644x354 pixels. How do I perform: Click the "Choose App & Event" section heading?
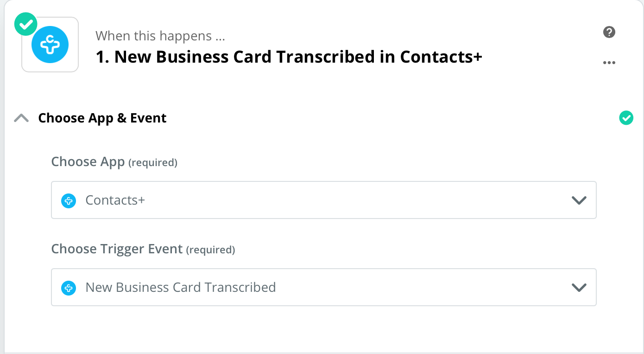[102, 118]
